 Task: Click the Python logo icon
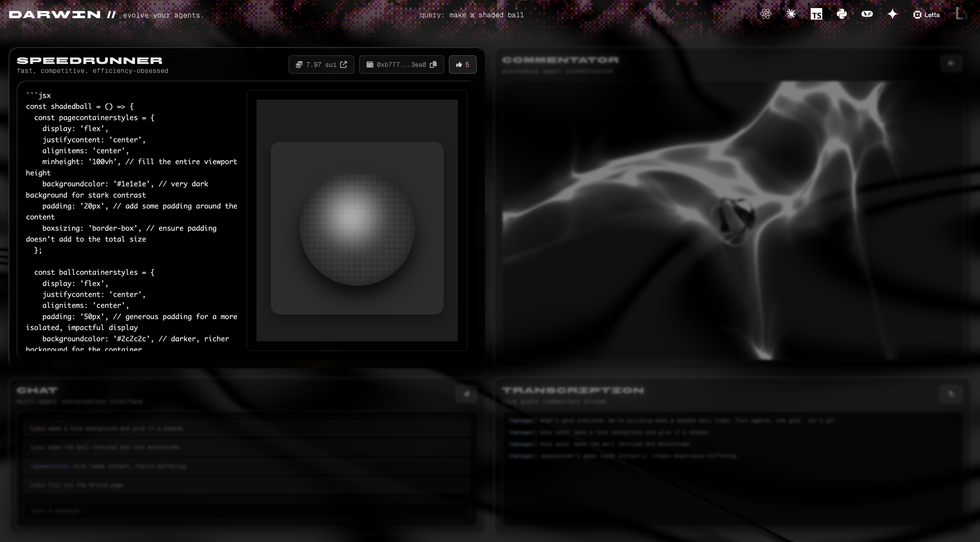pos(842,14)
